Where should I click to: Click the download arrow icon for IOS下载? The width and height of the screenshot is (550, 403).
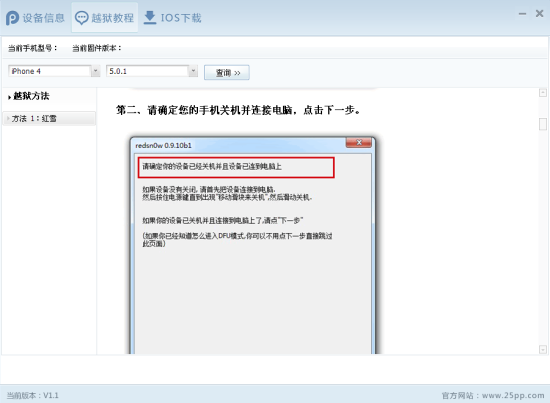150,18
